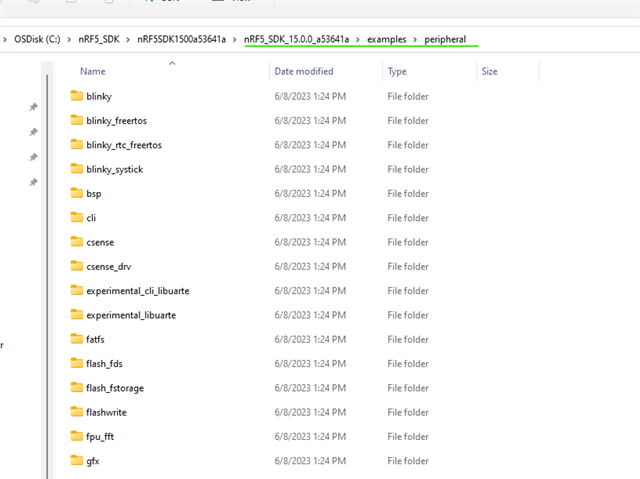Open the blinky folder icon
Screen dimensions: 640x479
tap(76, 96)
